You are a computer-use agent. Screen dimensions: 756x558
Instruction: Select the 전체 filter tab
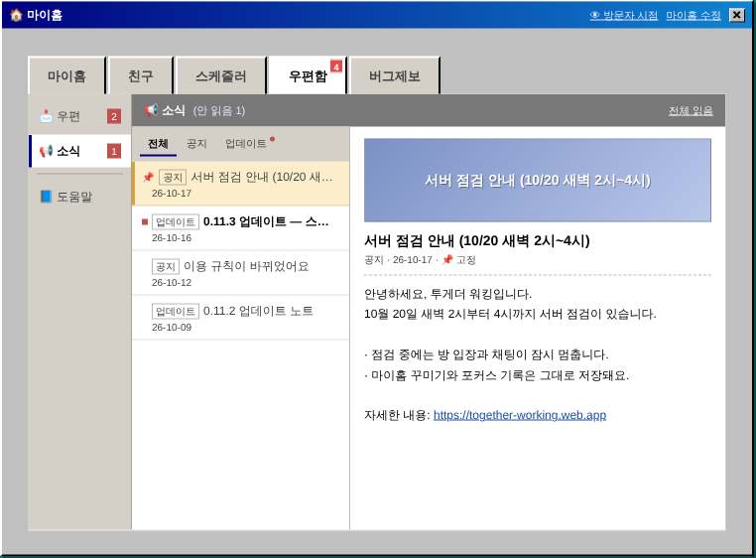(158, 144)
